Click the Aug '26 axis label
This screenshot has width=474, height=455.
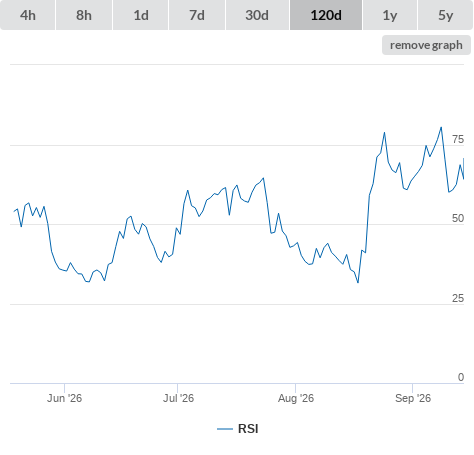pyautogui.click(x=296, y=398)
